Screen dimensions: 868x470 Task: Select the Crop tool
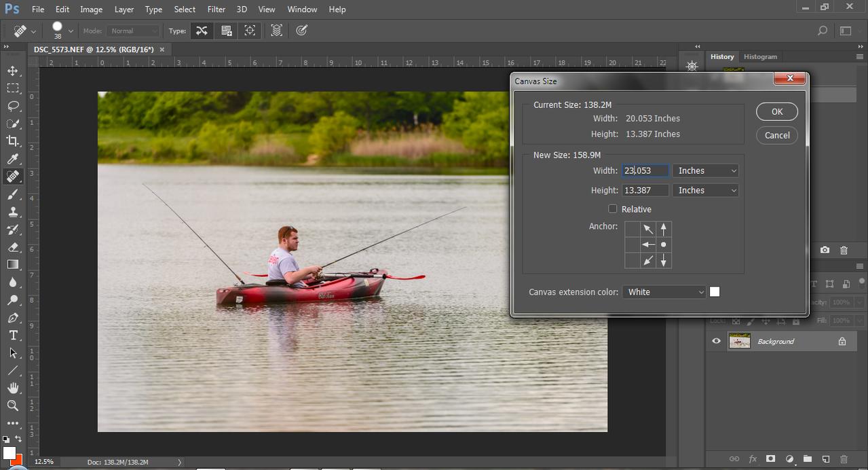coord(13,141)
